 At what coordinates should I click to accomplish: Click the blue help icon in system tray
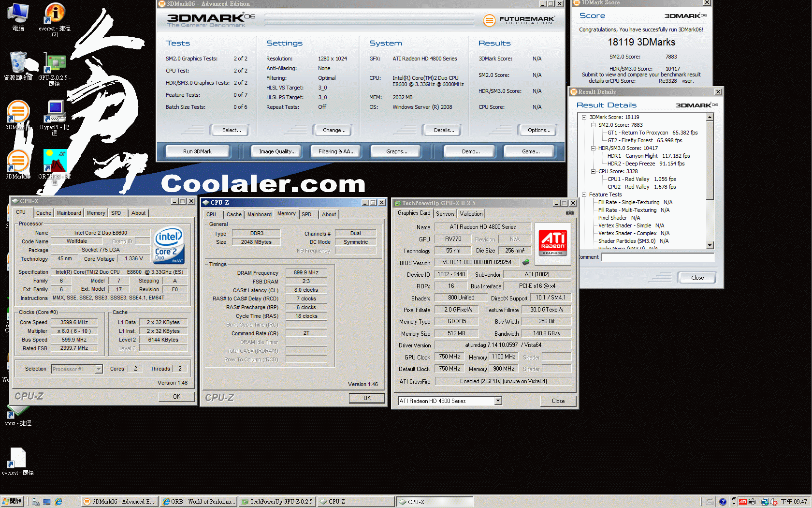[x=723, y=502]
